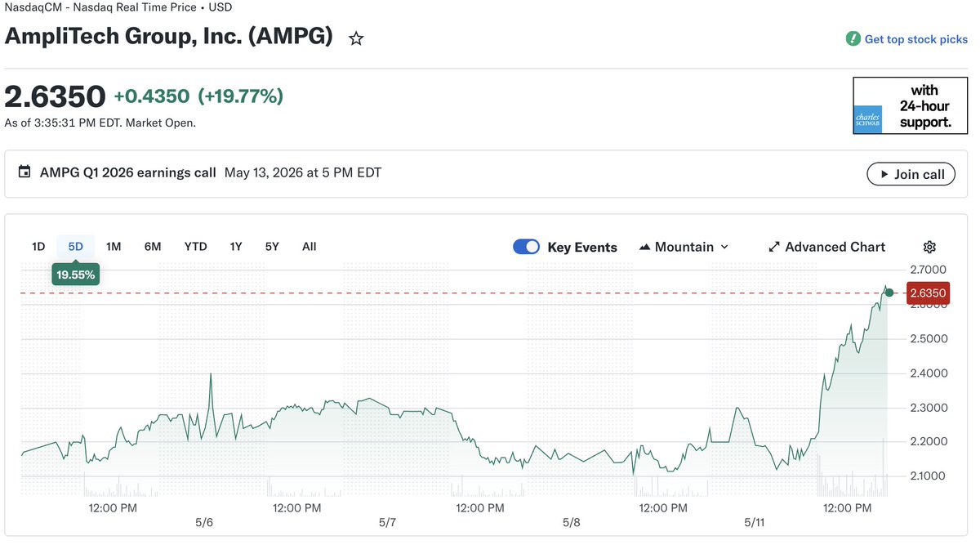980x545 pixels.
Task: Click the Mountain chart type icon
Action: (644, 247)
